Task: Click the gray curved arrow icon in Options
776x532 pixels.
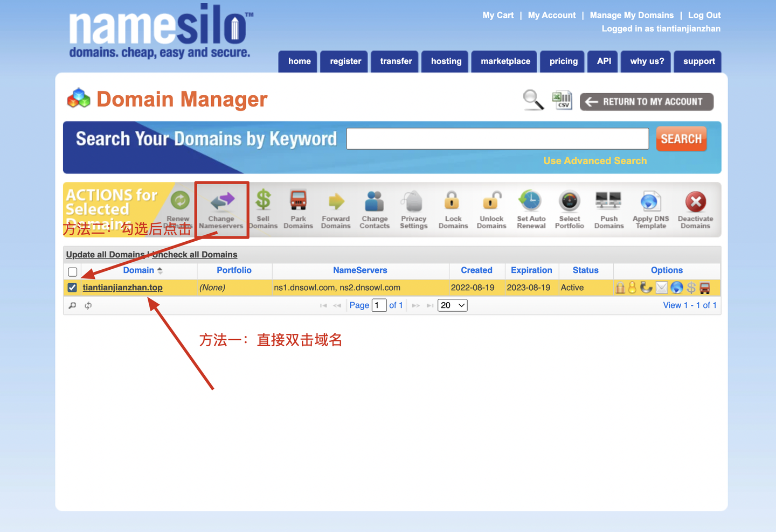Action: tap(646, 288)
